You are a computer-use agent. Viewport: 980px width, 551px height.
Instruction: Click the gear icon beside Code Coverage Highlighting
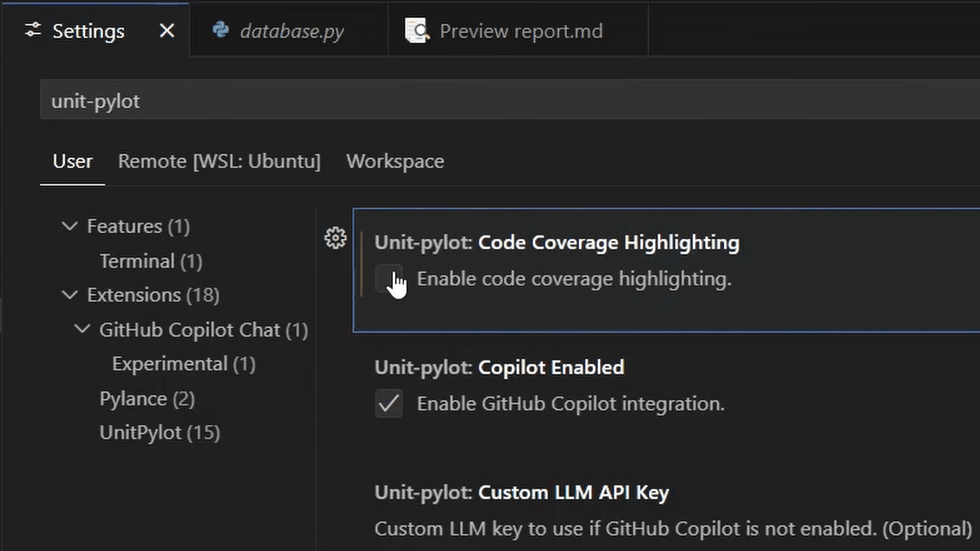click(335, 238)
